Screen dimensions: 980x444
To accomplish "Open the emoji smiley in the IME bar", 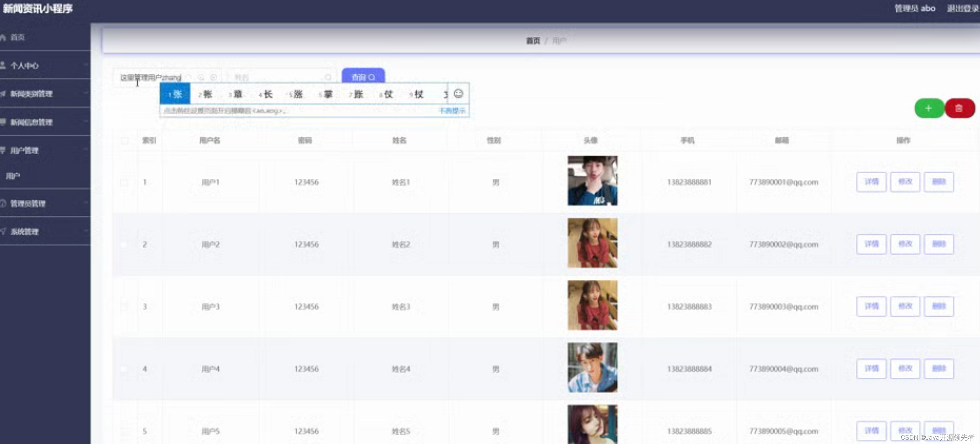I will coord(458,94).
